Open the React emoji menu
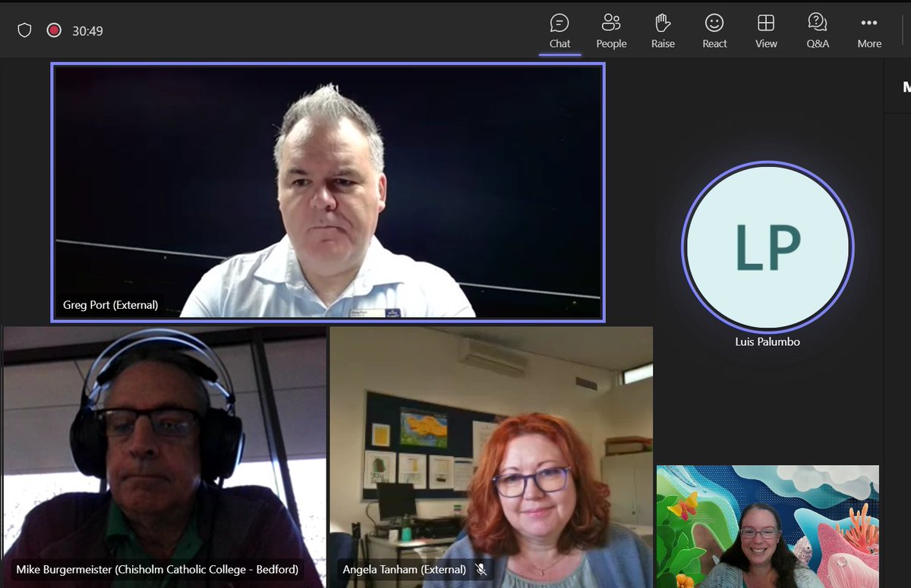The height and width of the screenshot is (588, 911). (x=714, y=31)
